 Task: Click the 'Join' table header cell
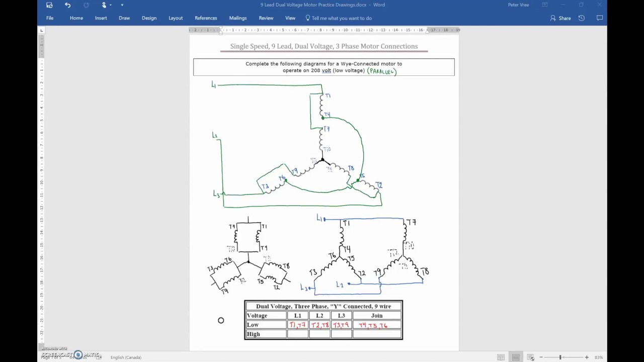point(377,316)
